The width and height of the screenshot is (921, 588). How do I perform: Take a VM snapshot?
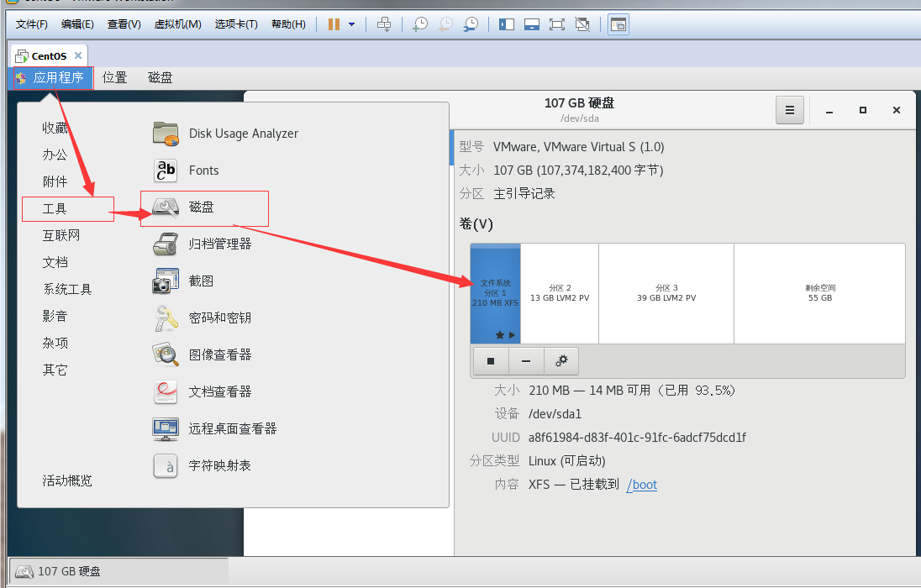[x=420, y=24]
